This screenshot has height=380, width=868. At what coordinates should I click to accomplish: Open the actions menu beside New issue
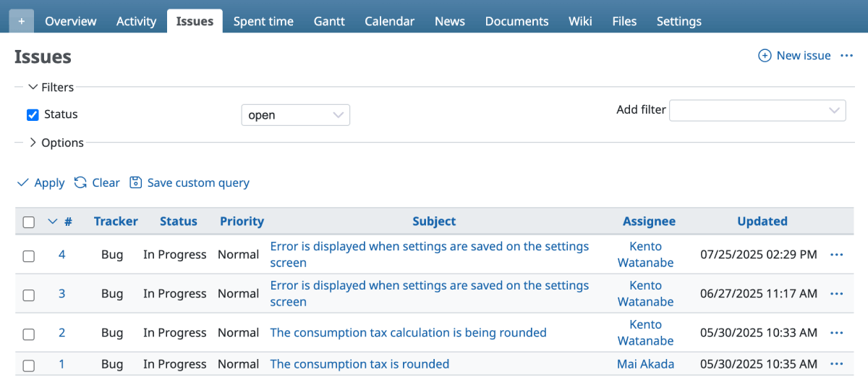846,56
